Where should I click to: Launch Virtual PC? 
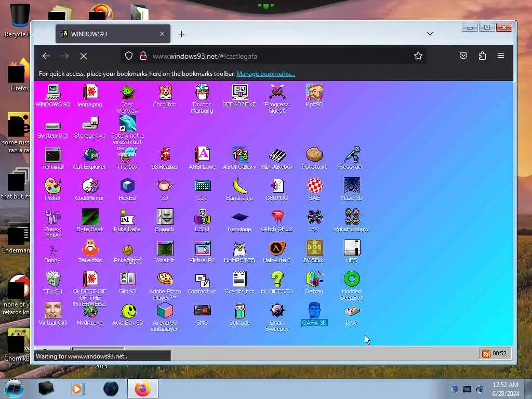click(202, 251)
